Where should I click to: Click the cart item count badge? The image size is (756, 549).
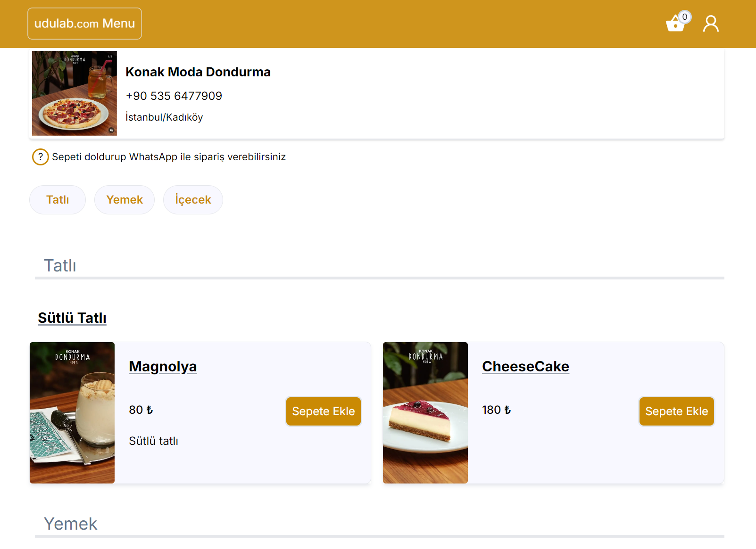coord(685,17)
